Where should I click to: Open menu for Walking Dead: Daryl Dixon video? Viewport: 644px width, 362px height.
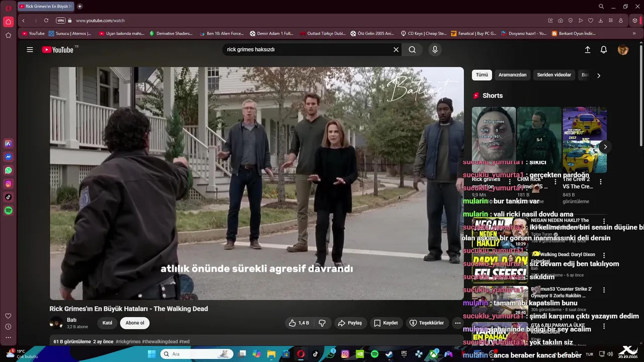click(x=604, y=255)
